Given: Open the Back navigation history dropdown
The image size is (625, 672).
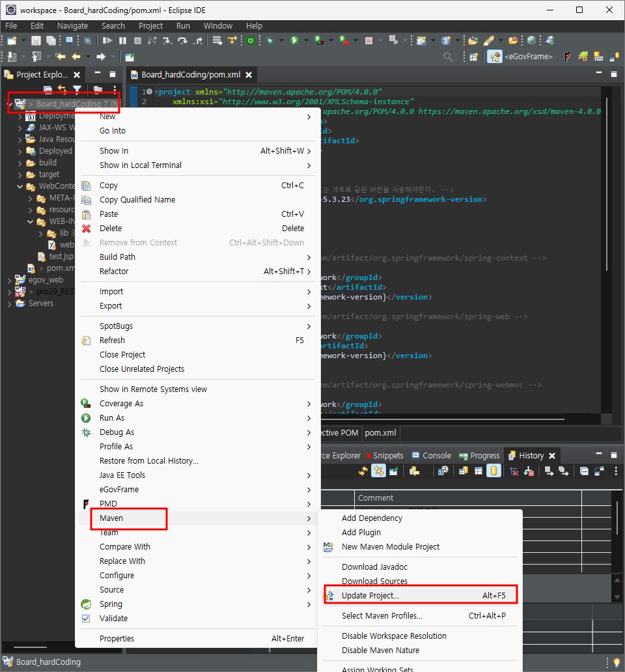Looking at the screenshot, I should pos(89,57).
